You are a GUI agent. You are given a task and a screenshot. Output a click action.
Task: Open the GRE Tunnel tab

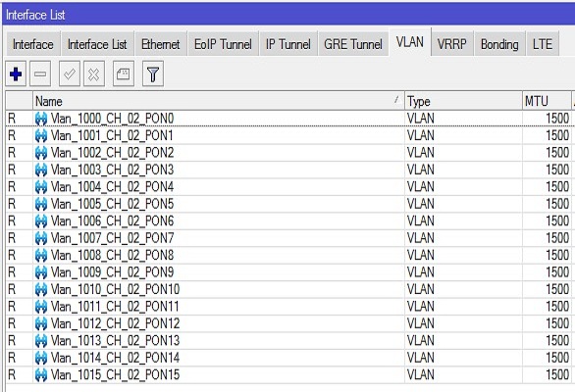[353, 44]
